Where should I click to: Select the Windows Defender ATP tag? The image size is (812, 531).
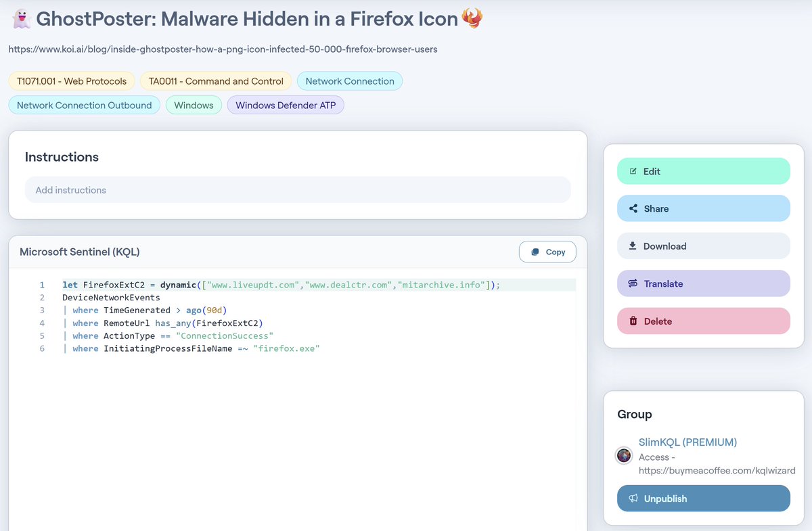tap(286, 105)
